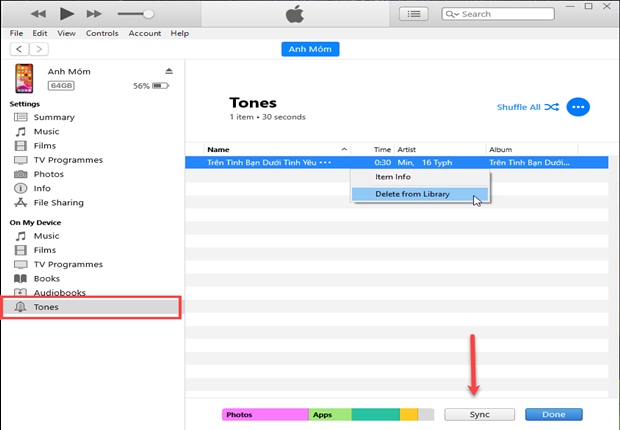Viewport: 620px width, 430px height.
Task: Choose Delete from Library in context menu
Action: click(412, 194)
